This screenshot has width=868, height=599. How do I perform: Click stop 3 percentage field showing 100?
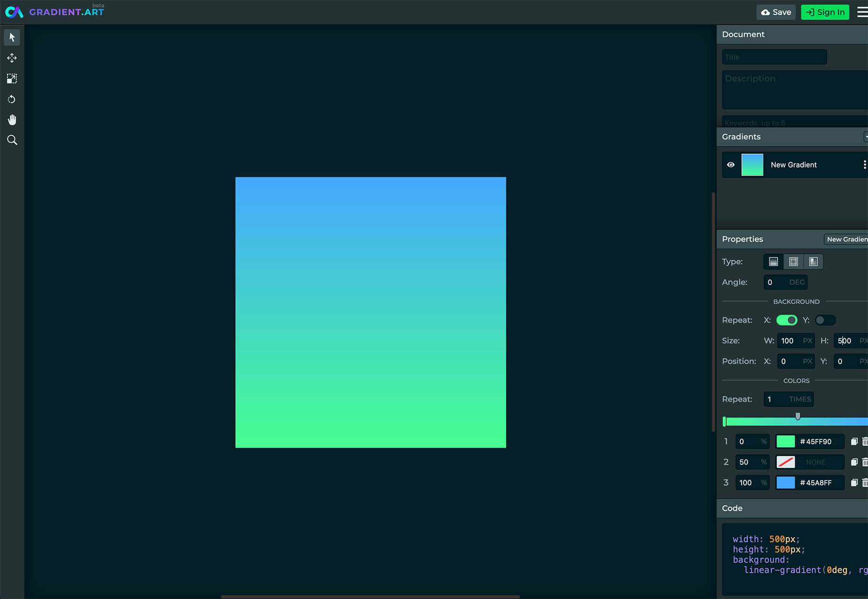[752, 482]
